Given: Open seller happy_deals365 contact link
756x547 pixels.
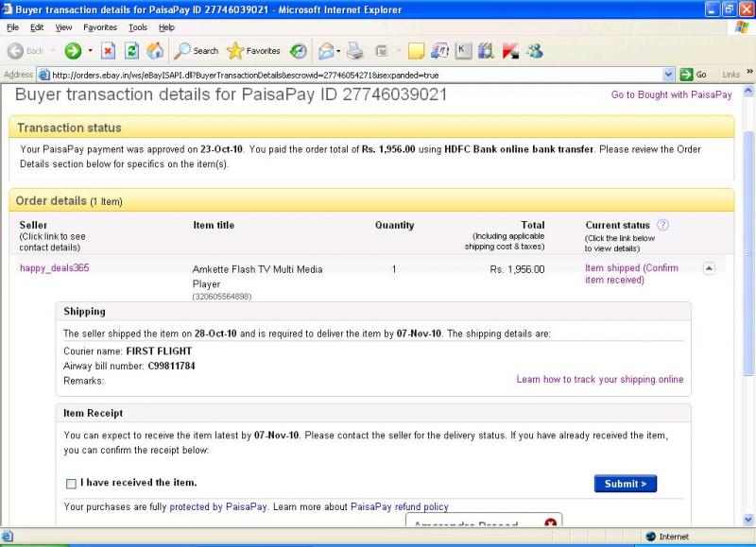Looking at the screenshot, I should [x=55, y=268].
